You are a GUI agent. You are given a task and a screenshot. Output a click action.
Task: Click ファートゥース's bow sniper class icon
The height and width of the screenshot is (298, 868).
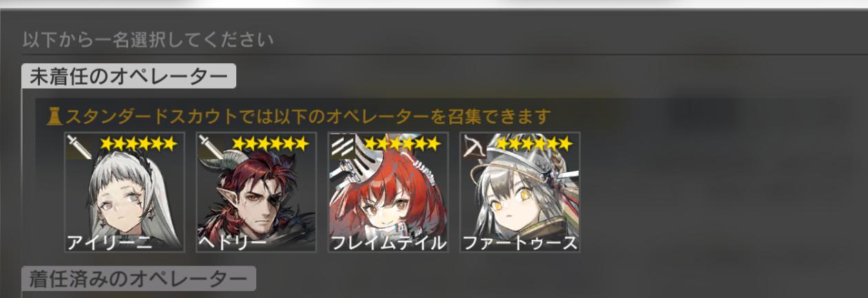pos(475,147)
